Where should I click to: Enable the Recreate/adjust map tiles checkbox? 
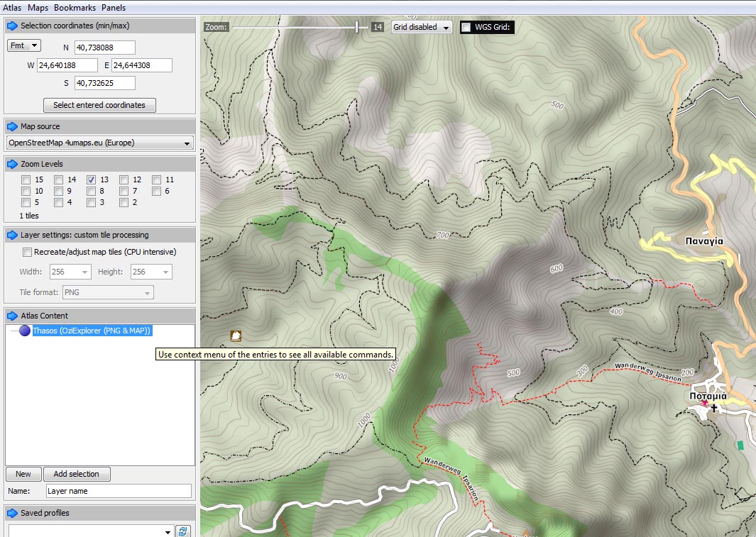click(28, 253)
